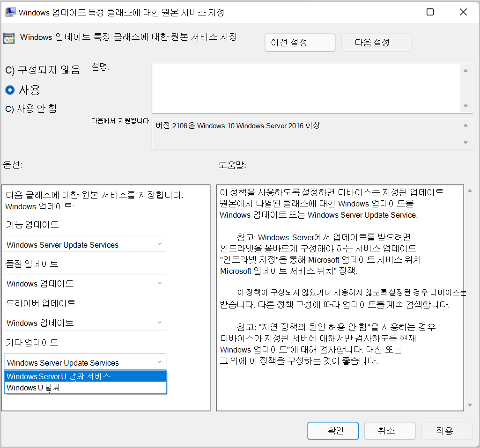Click the 적용 button
This screenshot has height=448, width=480.
[x=446, y=431]
